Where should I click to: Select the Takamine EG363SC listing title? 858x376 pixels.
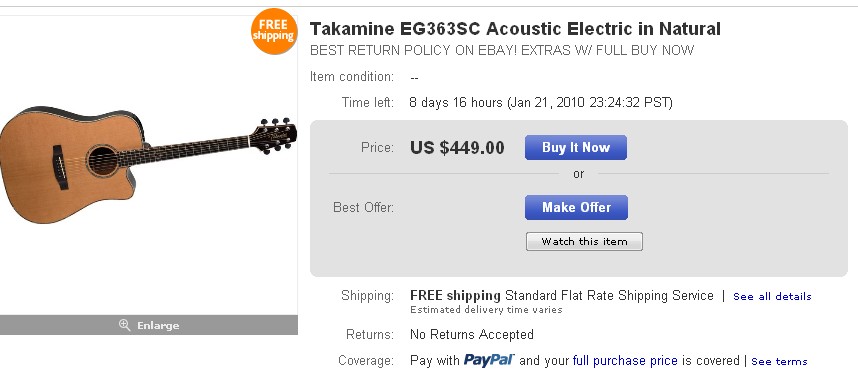[x=515, y=28]
